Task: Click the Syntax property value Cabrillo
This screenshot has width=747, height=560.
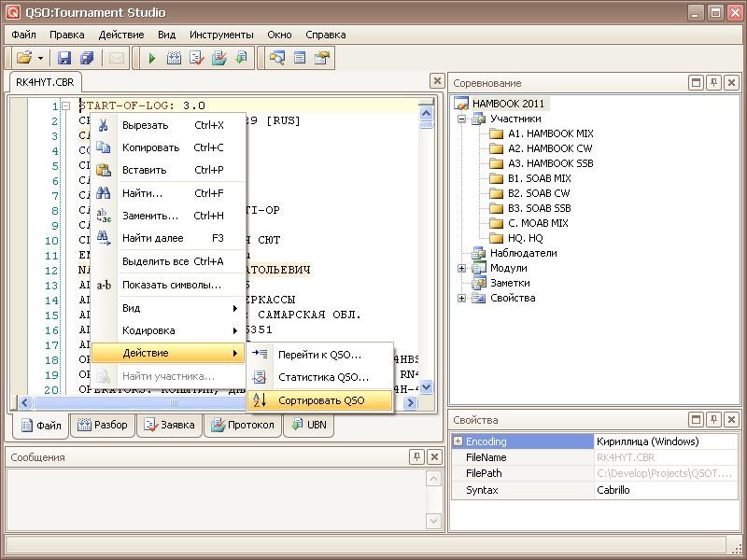Action: tap(613, 490)
